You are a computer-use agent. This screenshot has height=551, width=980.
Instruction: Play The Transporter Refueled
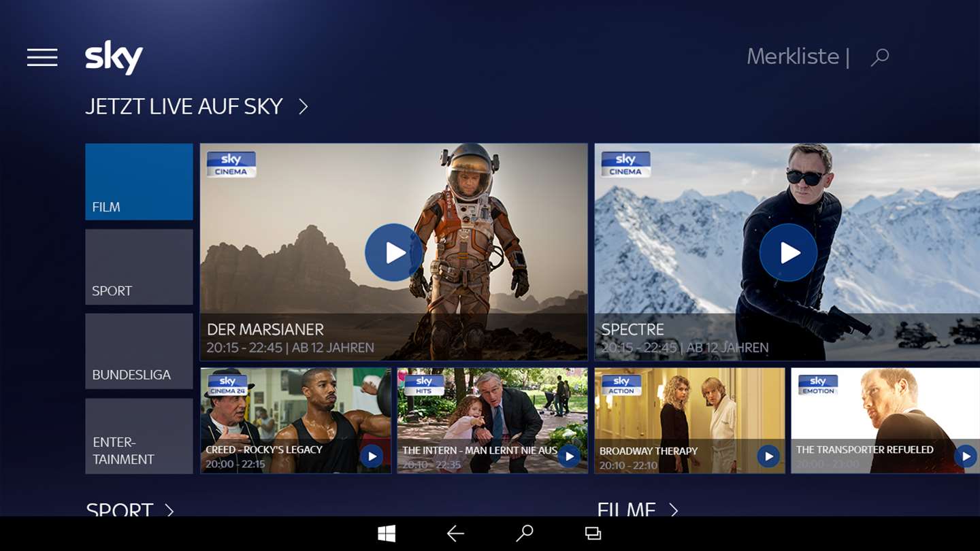(966, 456)
